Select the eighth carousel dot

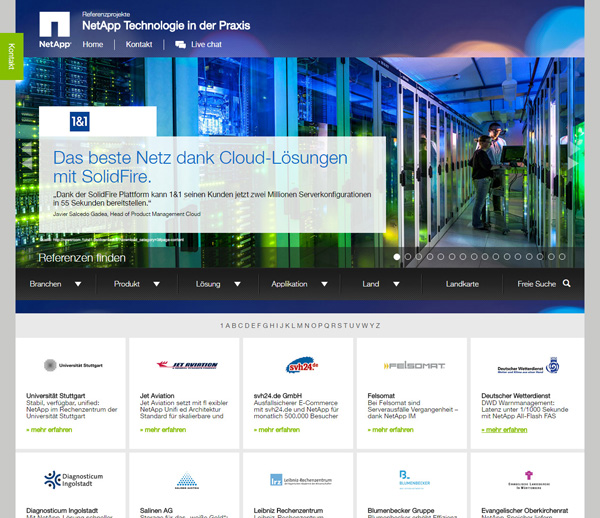tap(474, 257)
